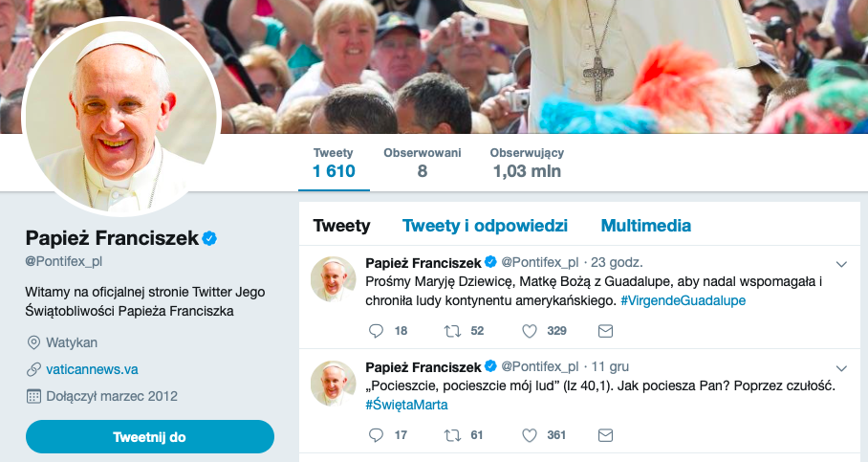Reply to the #ŚwiętaMarta tweet
868x462 pixels.
pos(376,435)
